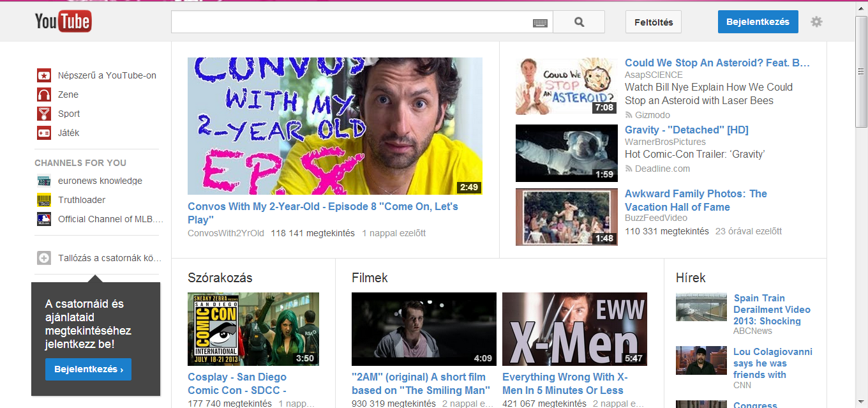Play the Lou Colagiovanni news thumbnail
868x408 pixels.
701,361
